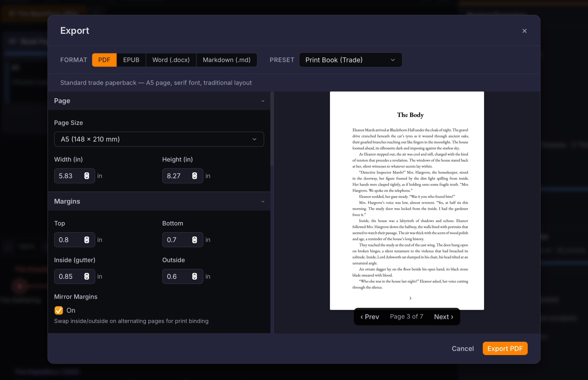Click the Page 3 of 7 indicator
Viewport: 588px width, 380px height.
click(x=407, y=316)
